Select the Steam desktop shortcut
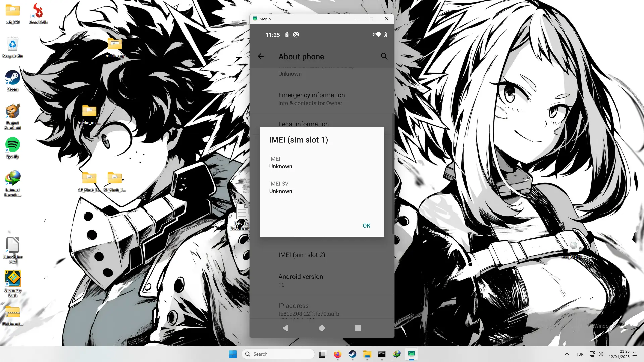This screenshot has height=362, width=644. click(13, 80)
